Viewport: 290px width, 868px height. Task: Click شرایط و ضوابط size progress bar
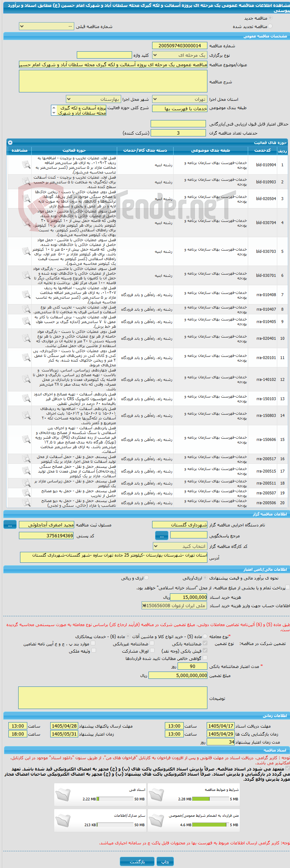tap(210, 799)
